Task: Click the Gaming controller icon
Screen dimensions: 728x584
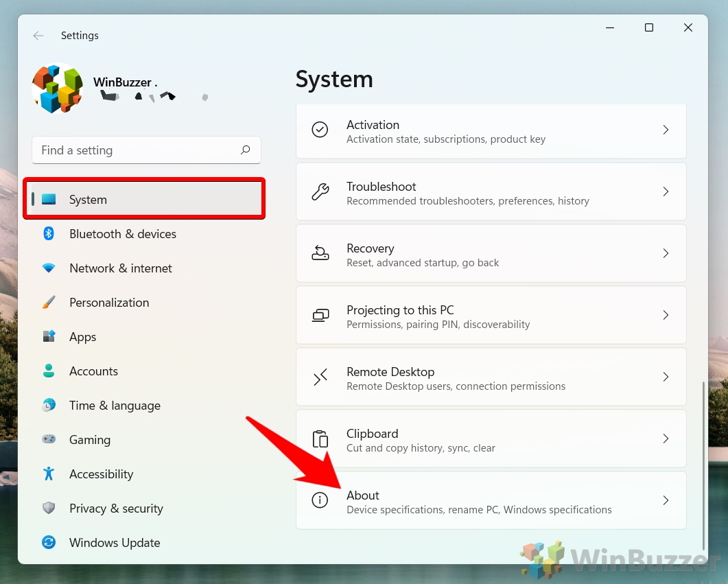Action: click(49, 439)
